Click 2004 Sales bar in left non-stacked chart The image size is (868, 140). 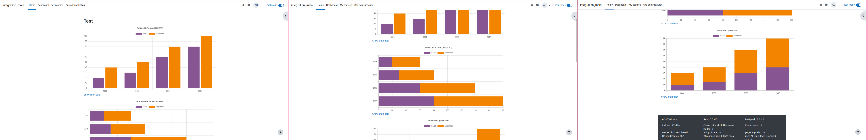(x=98, y=83)
